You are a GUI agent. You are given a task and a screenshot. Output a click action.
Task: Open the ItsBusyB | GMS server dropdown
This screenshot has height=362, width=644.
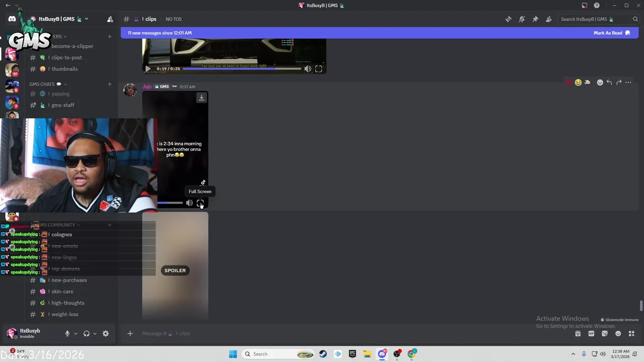63,19
